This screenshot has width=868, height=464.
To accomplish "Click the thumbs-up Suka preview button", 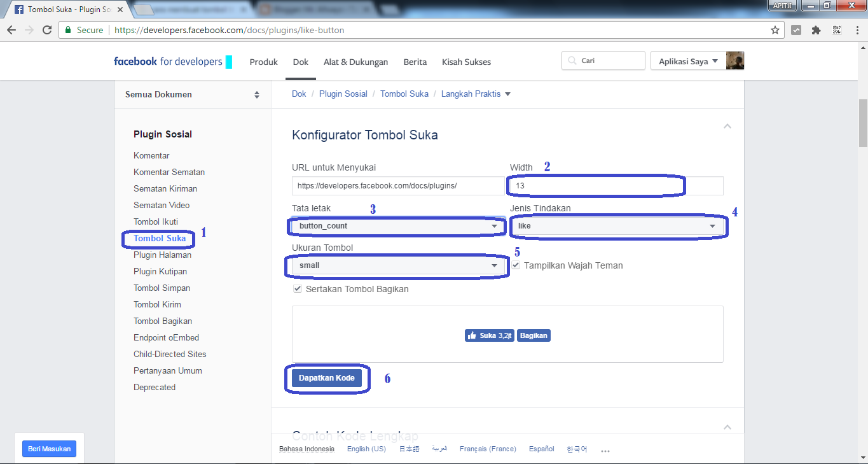I will point(489,335).
